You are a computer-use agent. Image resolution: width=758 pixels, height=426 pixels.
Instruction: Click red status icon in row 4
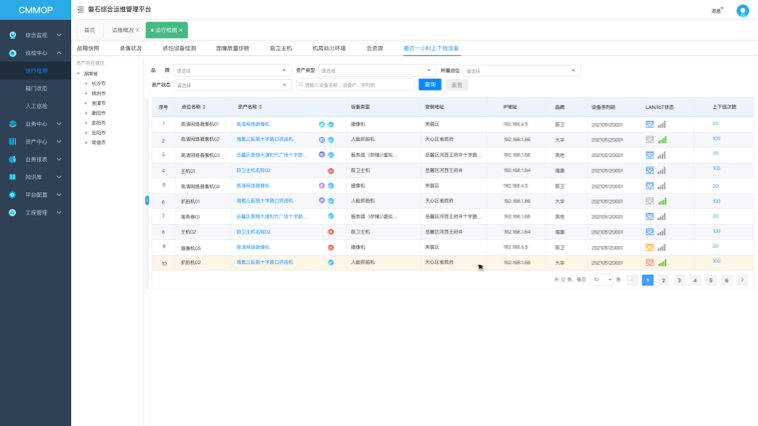click(330, 171)
